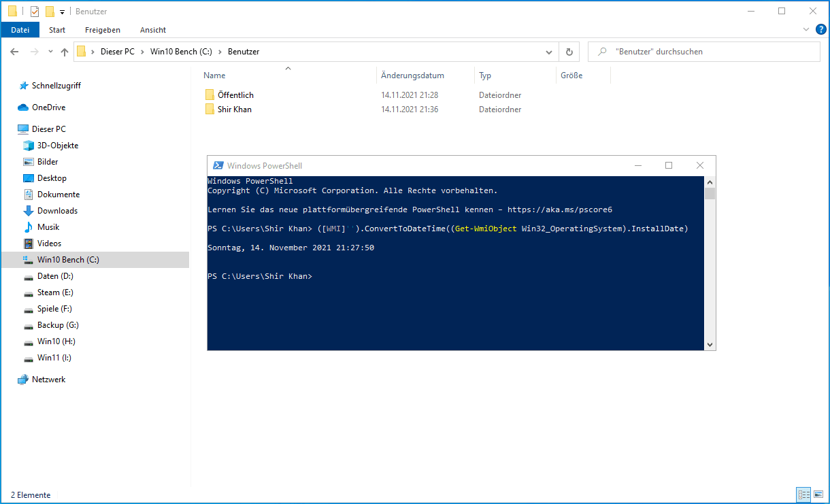Sort by the Typ column header

(485, 75)
